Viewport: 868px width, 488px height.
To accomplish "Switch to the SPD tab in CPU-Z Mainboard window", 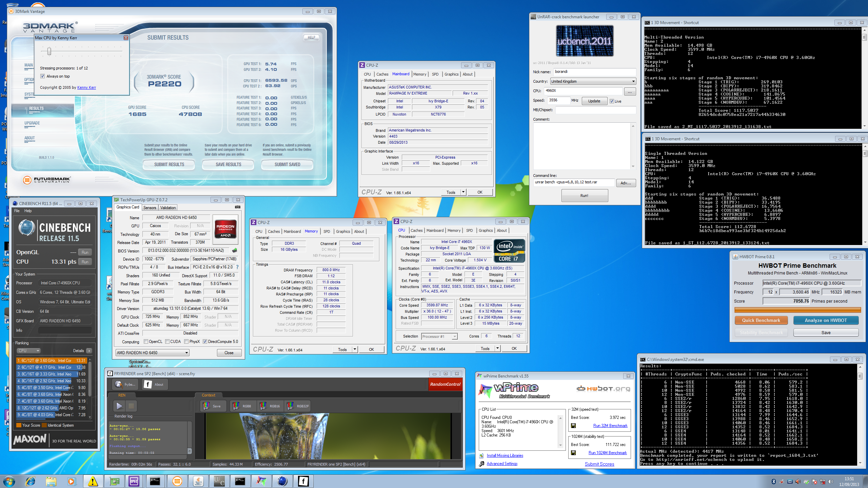I will pos(435,74).
